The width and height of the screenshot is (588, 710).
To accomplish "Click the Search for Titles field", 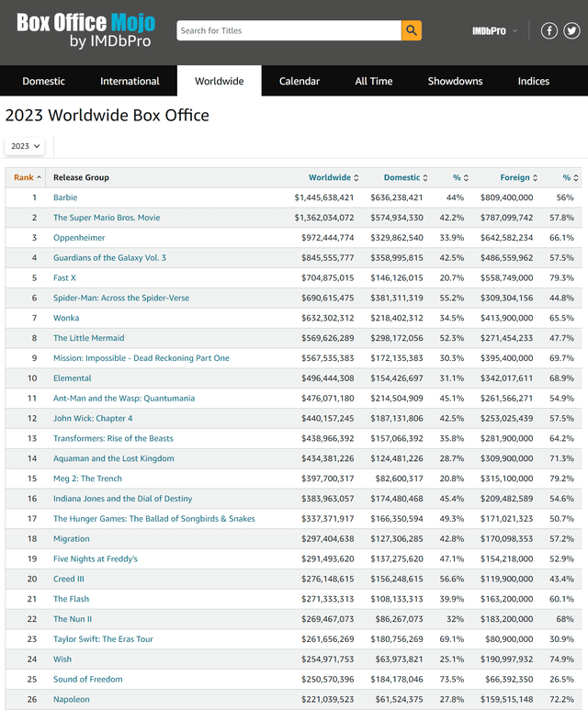I will [289, 30].
